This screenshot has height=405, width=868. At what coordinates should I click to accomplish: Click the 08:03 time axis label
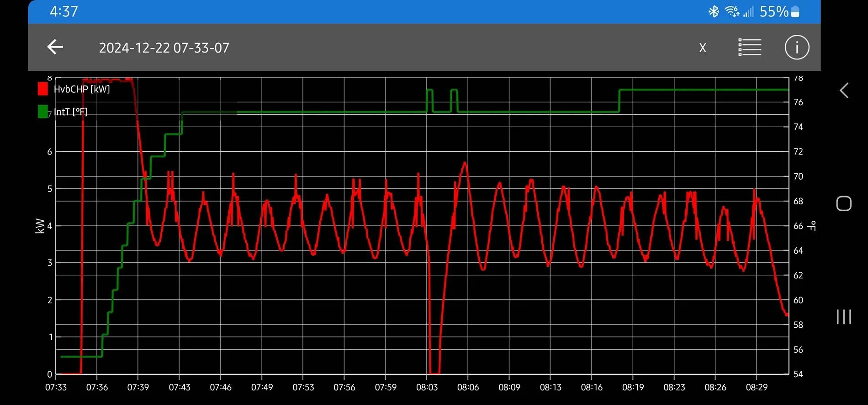pyautogui.click(x=427, y=387)
